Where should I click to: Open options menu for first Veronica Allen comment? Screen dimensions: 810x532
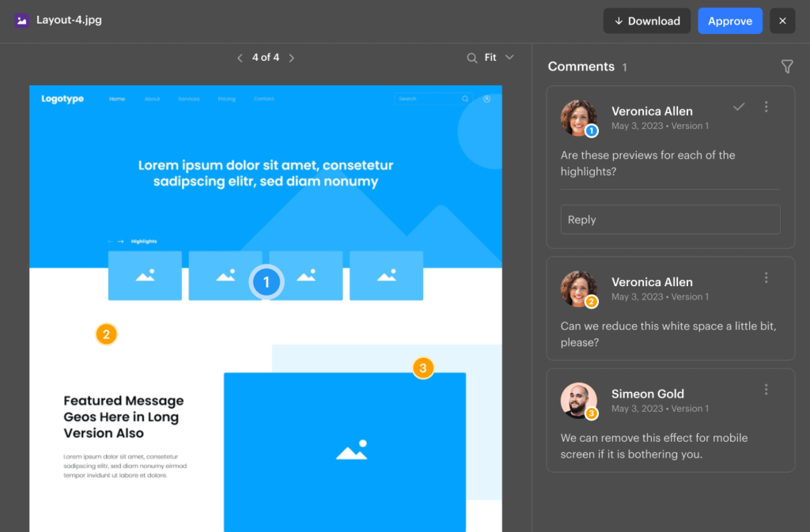tap(766, 107)
